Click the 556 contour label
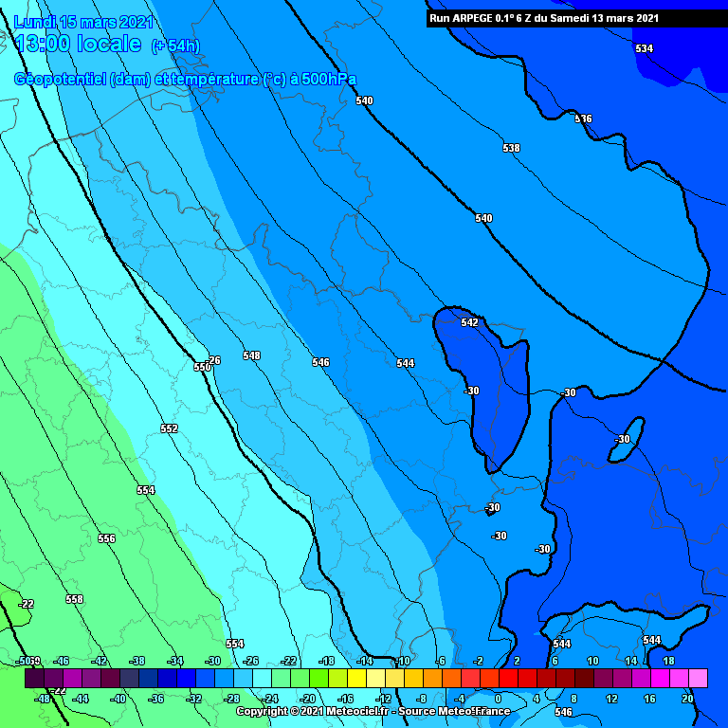Viewport: 728px width, 728px height. tap(106, 538)
